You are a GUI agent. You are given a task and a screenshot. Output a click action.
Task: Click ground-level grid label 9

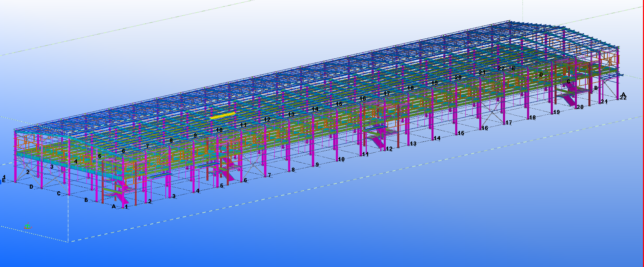tap(317, 165)
